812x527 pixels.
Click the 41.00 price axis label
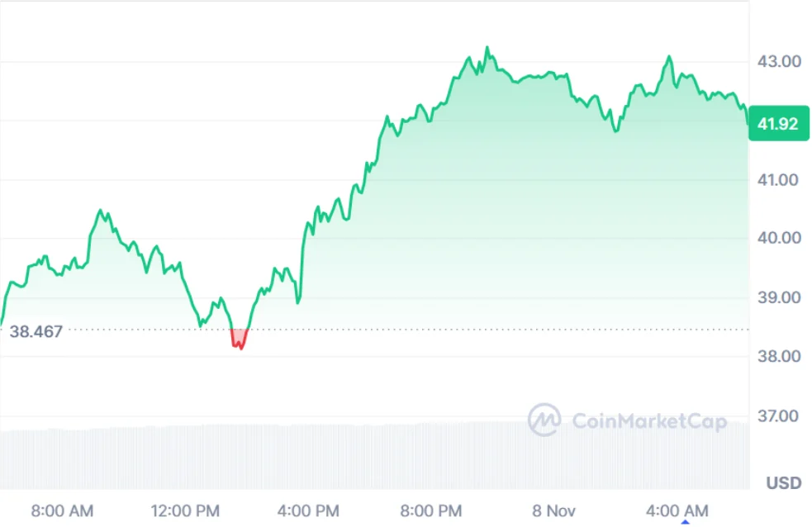pyautogui.click(x=779, y=179)
